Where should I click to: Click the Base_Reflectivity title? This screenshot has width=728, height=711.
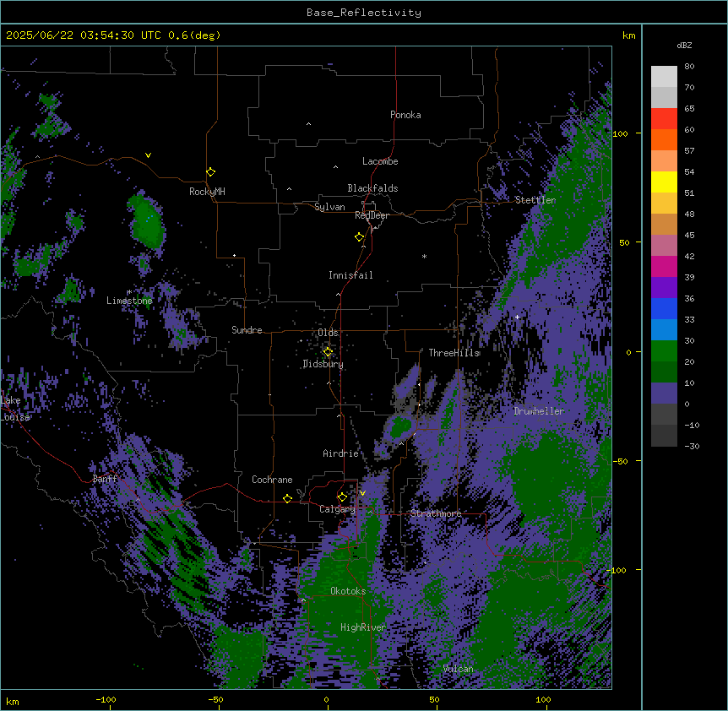point(364,13)
